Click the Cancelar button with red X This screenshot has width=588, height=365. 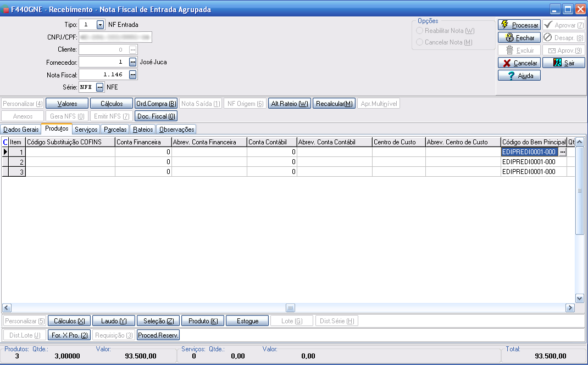click(519, 63)
